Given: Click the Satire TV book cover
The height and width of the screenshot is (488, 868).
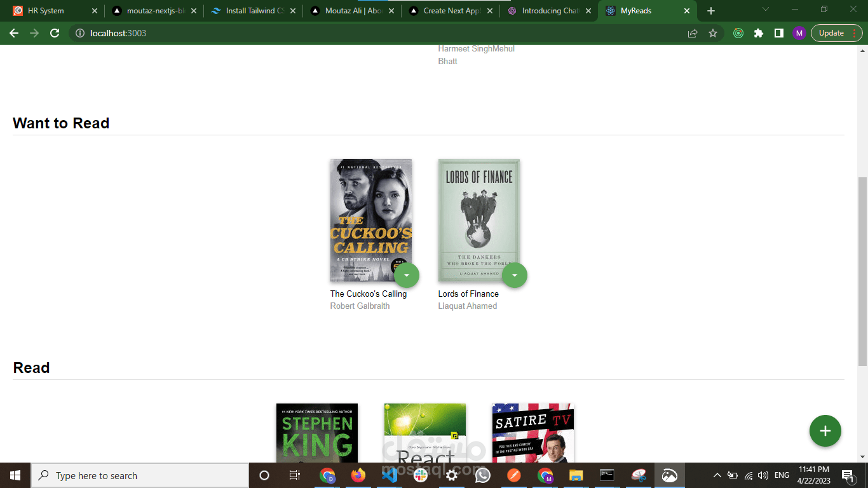Looking at the screenshot, I should coord(533,433).
